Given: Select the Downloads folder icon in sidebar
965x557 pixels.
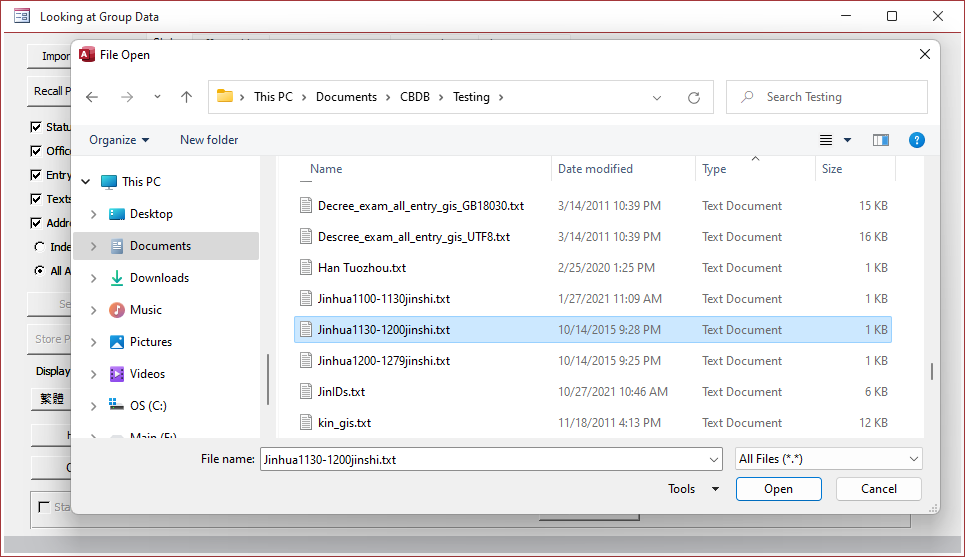Looking at the screenshot, I should (117, 278).
